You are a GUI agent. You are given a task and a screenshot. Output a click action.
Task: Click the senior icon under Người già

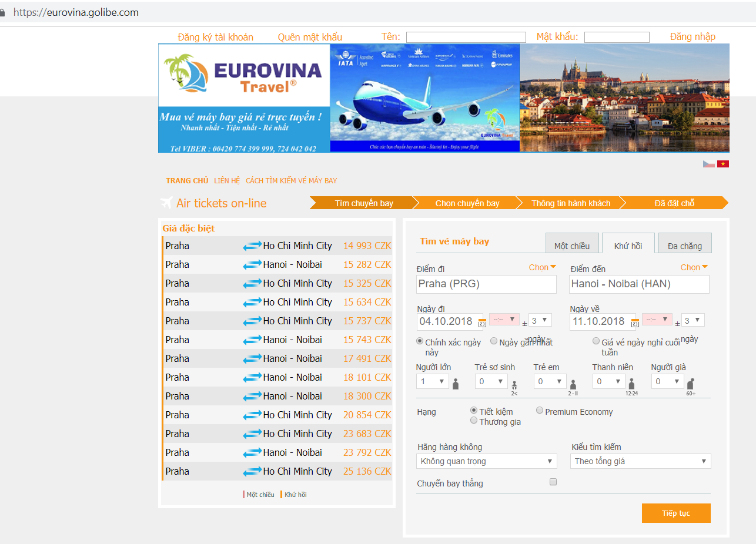click(691, 384)
